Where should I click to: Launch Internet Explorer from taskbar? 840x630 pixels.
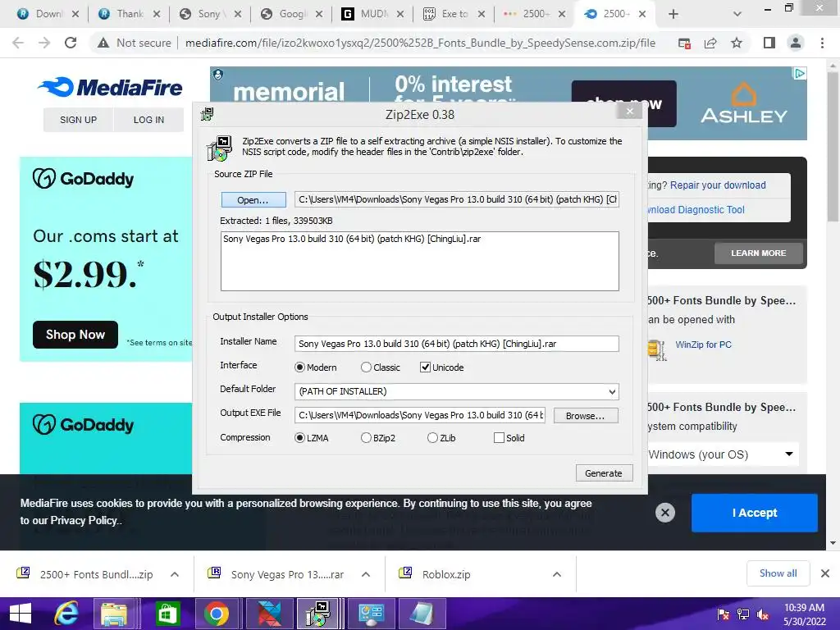tap(66, 614)
